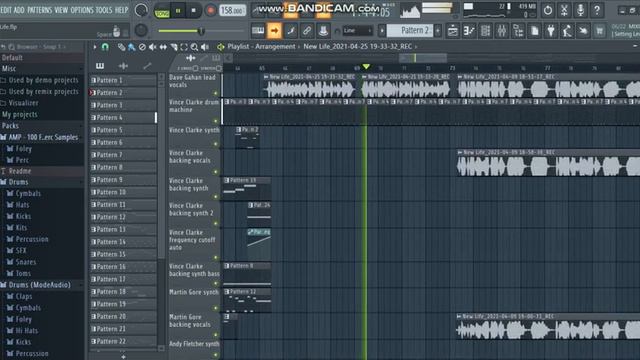Open the playlist options menu arrow
Screen dimensions: 640x360
(x=95, y=47)
